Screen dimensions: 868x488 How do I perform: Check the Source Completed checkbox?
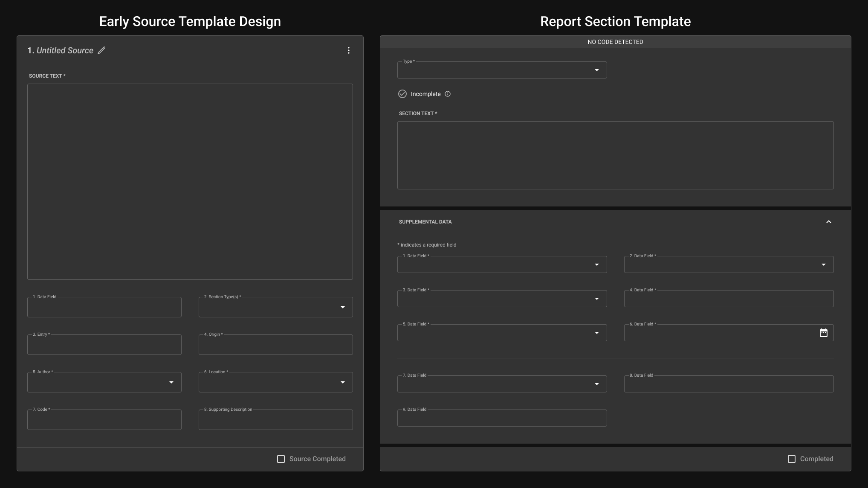coord(281,459)
